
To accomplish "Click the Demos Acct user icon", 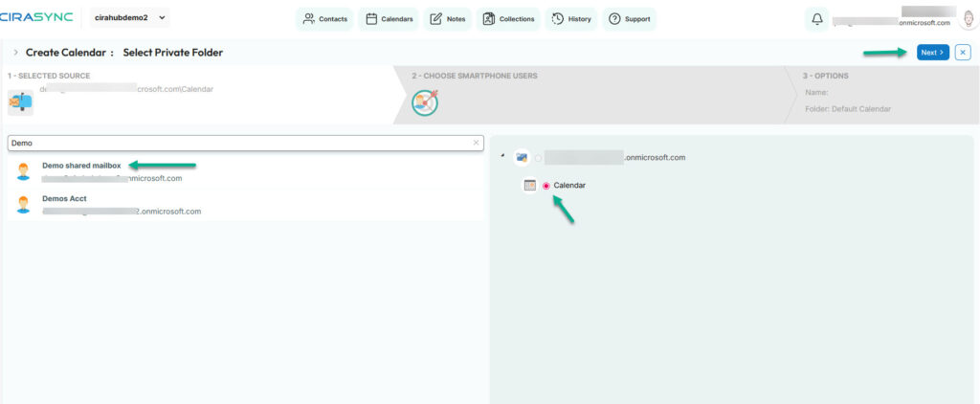I will pyautogui.click(x=23, y=205).
